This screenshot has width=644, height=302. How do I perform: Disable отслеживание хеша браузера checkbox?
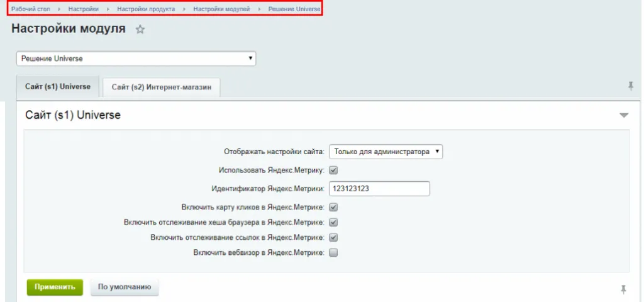tap(334, 222)
